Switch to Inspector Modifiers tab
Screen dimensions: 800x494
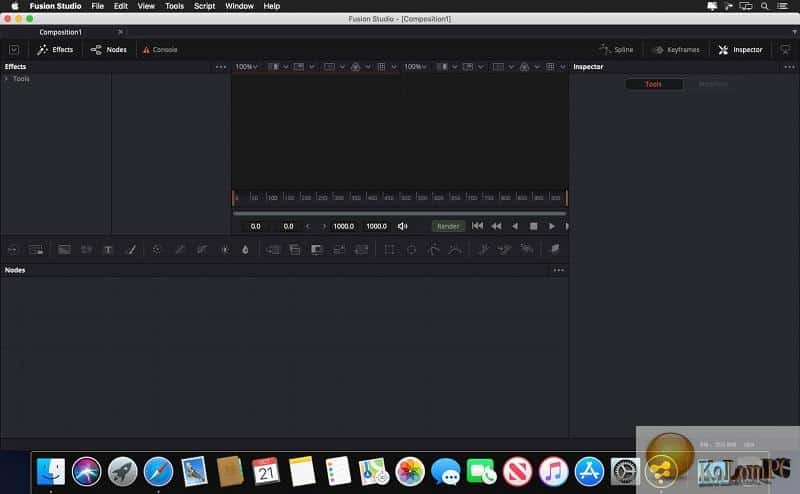(x=713, y=84)
